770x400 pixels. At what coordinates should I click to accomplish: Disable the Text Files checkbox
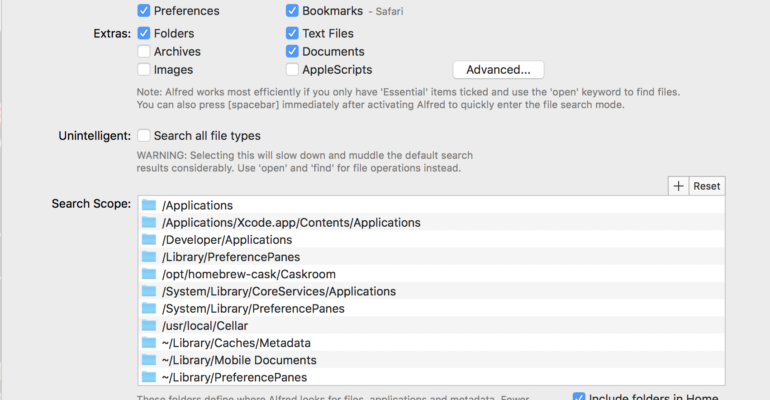[x=292, y=33]
